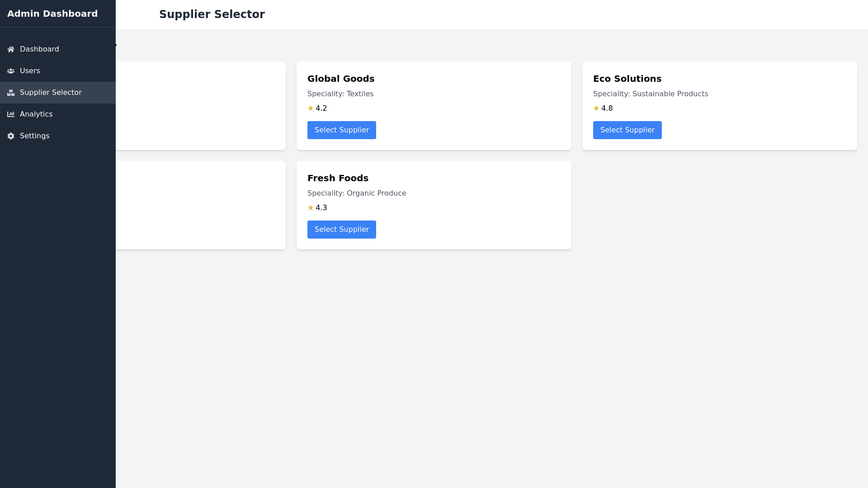This screenshot has height=488, width=868.
Task: Click the Supplier Selector page heading
Action: pos(212,14)
